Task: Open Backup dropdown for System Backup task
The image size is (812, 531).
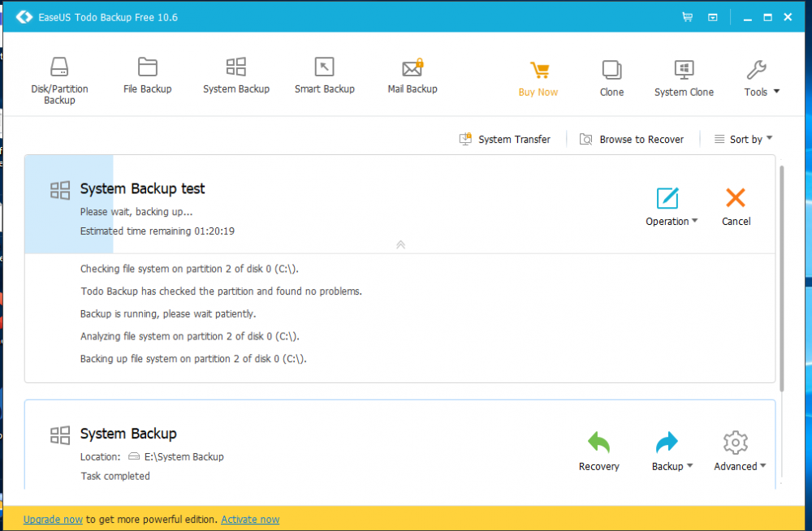Action: 672,451
